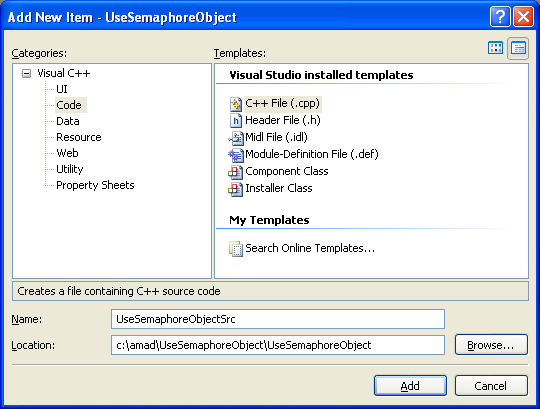Image resolution: width=540 pixels, height=409 pixels.
Task: Open Search Online Templates... link text
Action: pyautogui.click(x=310, y=248)
